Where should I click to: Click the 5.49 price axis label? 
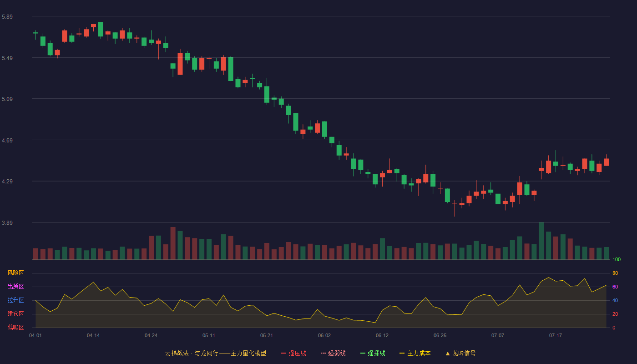7,58
